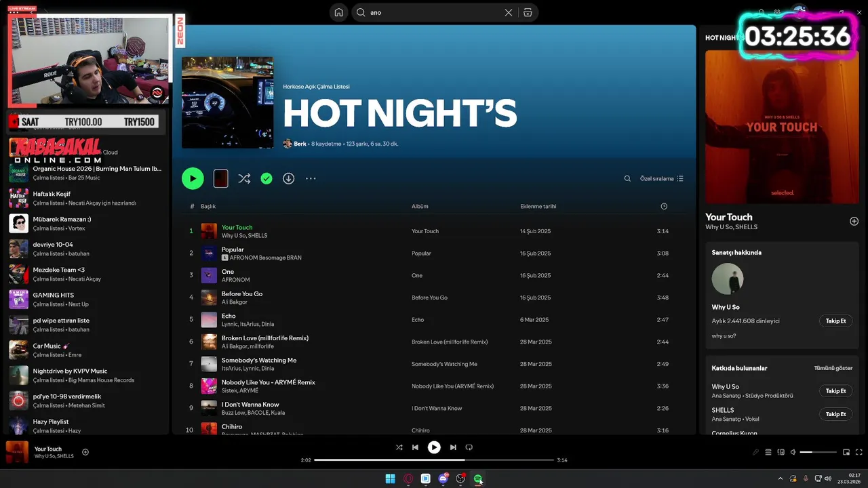Open 'Hazy Playlist' in sidebar

[x=87, y=426]
